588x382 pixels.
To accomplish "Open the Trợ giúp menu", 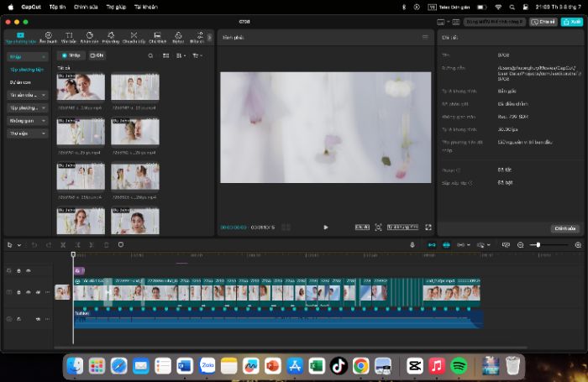I will point(116,7).
